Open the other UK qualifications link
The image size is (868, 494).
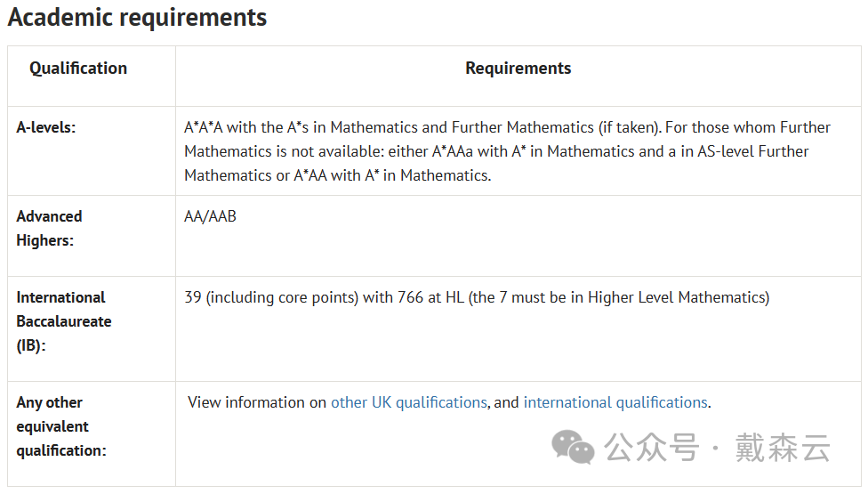(408, 402)
